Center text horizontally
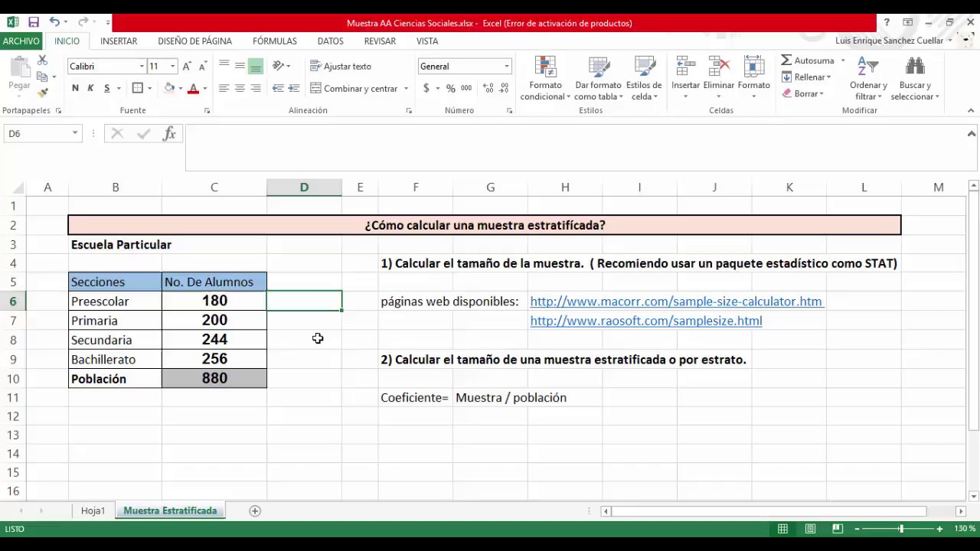 coord(240,89)
